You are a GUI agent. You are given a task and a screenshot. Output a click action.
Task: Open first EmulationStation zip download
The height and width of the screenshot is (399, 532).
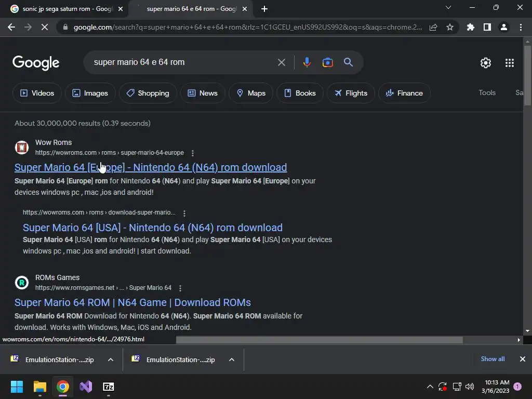(52, 360)
